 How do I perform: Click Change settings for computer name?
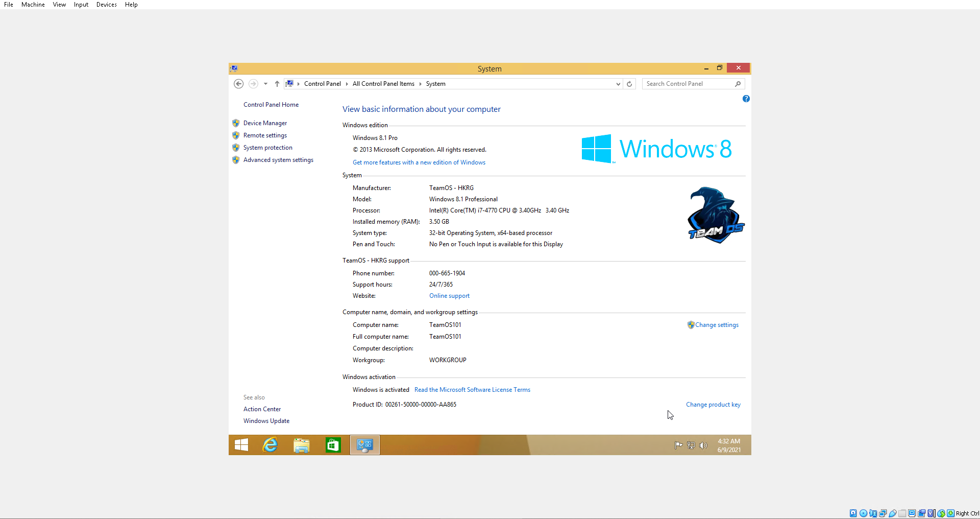click(717, 325)
